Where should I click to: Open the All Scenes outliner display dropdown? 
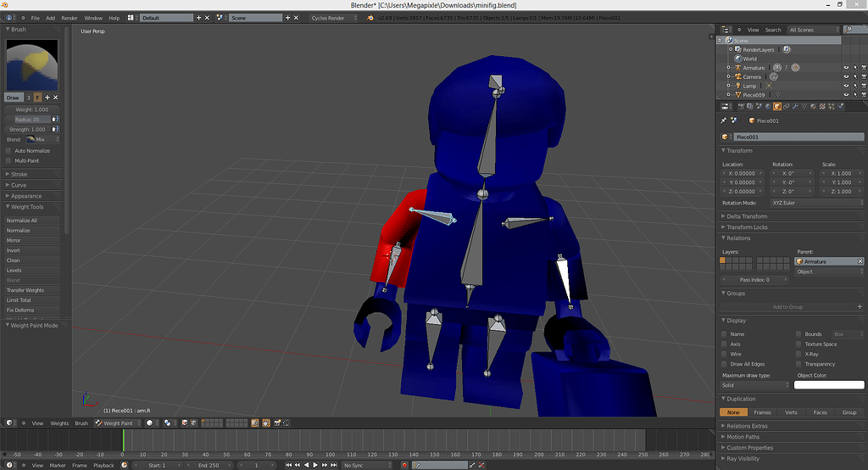pos(814,30)
